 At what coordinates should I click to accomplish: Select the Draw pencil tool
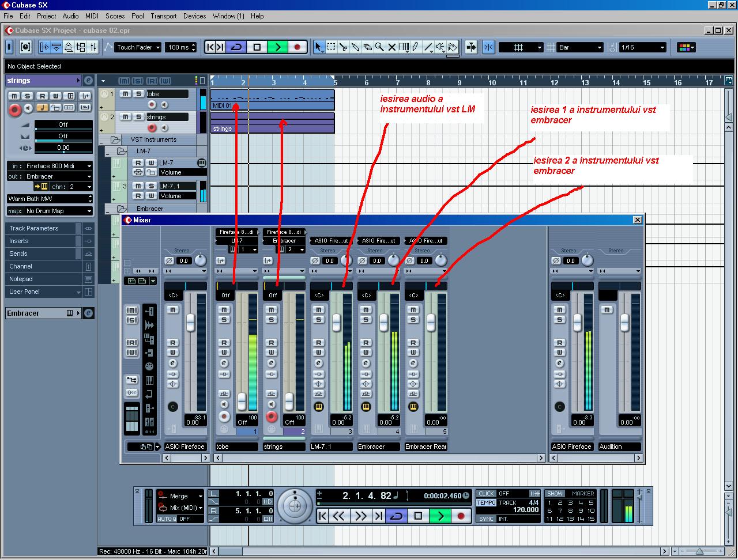coord(416,47)
